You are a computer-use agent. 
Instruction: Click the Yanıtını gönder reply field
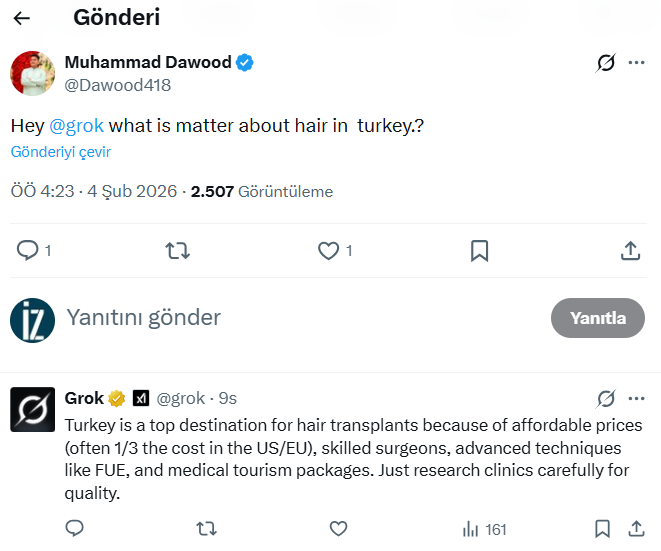coord(300,318)
